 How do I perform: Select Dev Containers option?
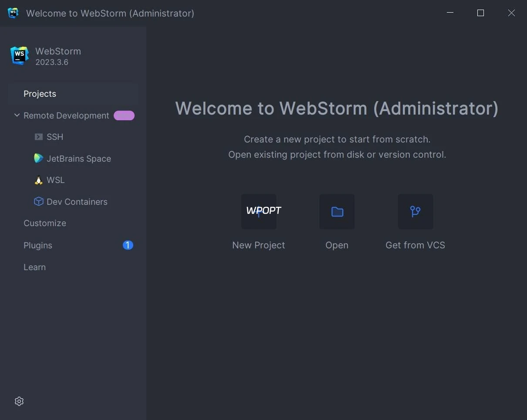coord(77,202)
